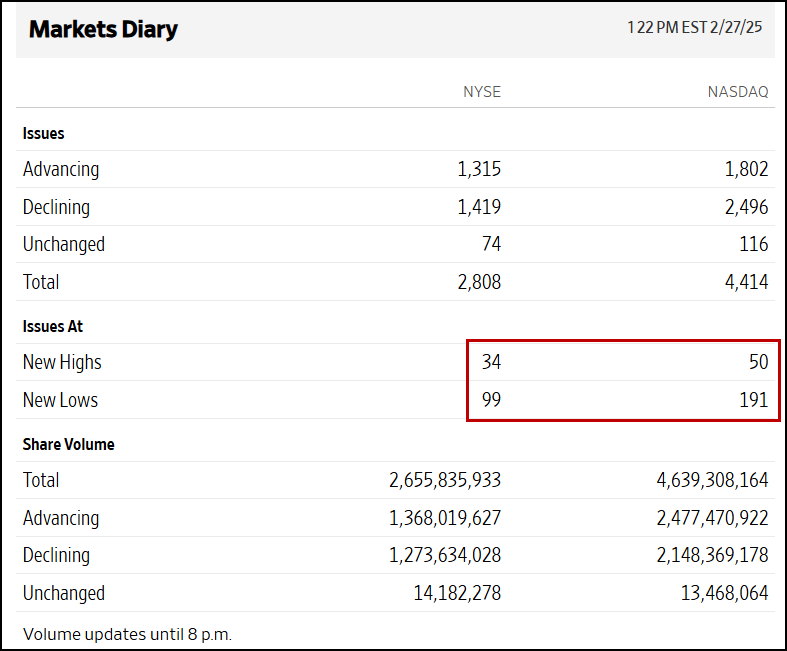
Task: Select NASDAQ declining volume 2,148,369,178
Action: tap(712, 556)
